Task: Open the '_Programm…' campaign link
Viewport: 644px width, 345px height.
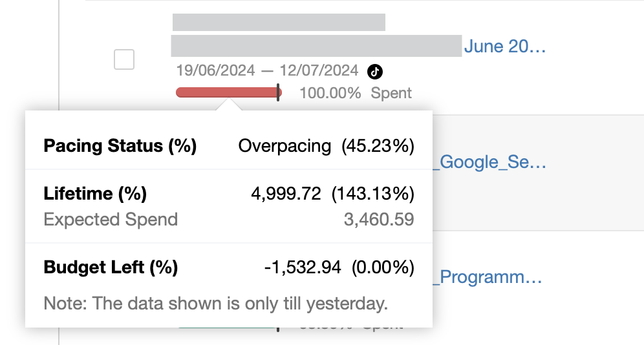Action: tap(489, 278)
